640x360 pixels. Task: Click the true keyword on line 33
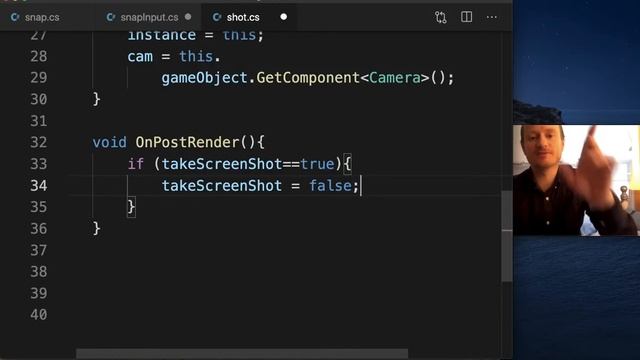[317, 164]
